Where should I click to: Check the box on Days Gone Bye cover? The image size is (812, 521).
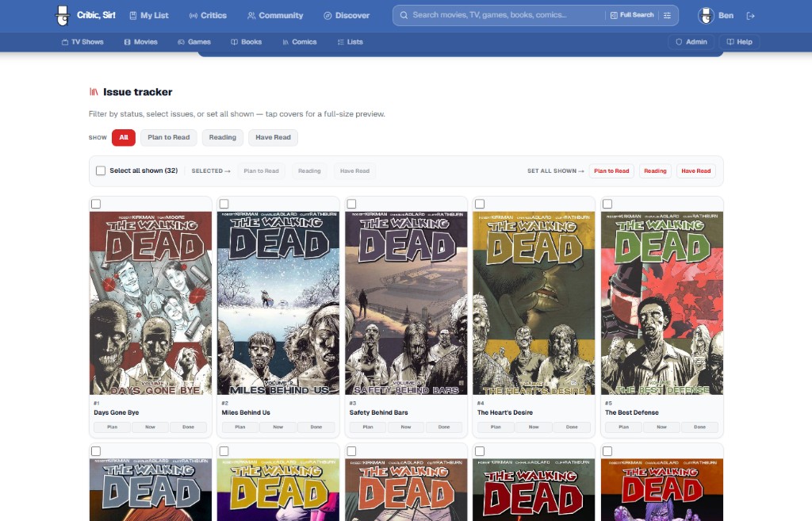coord(96,204)
